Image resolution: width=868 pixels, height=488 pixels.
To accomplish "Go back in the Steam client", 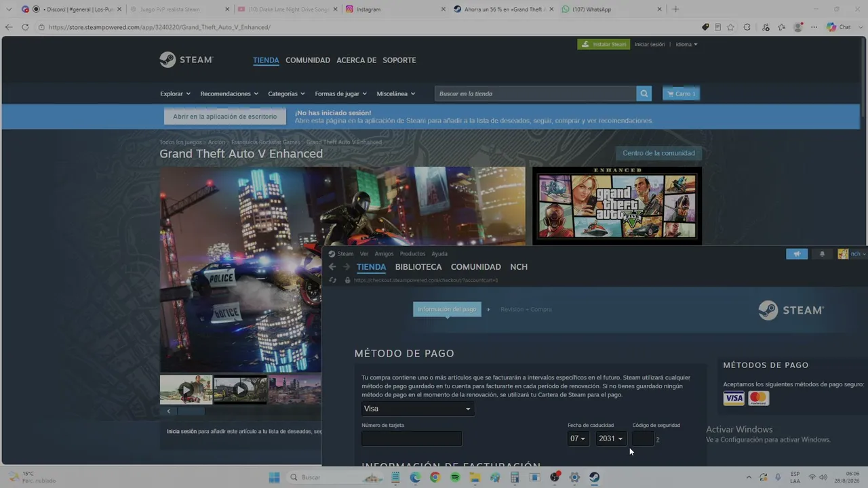I will pos(332,267).
